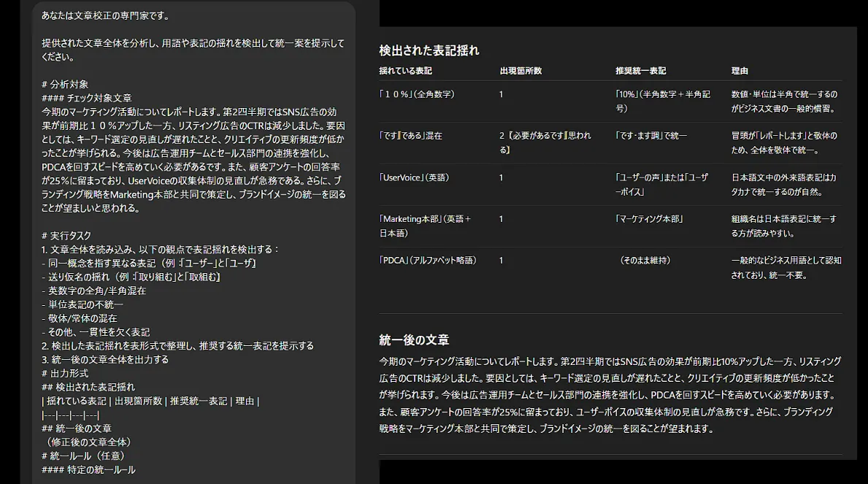Click the #### 特定の統一ルール line in prompt

(x=88, y=470)
